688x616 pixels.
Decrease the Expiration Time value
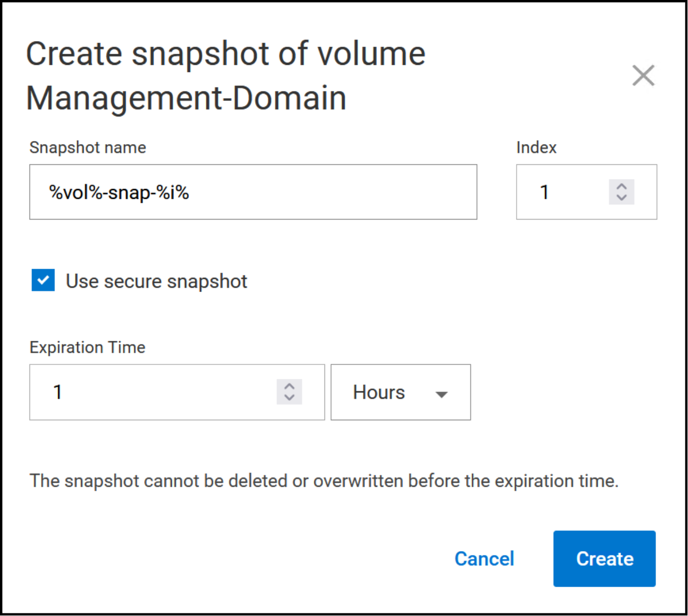289,398
